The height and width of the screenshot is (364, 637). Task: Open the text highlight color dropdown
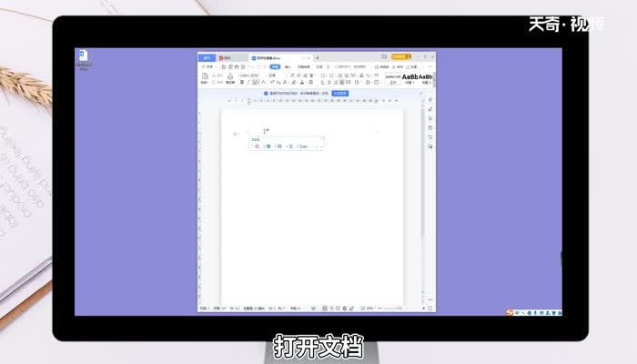(x=297, y=83)
